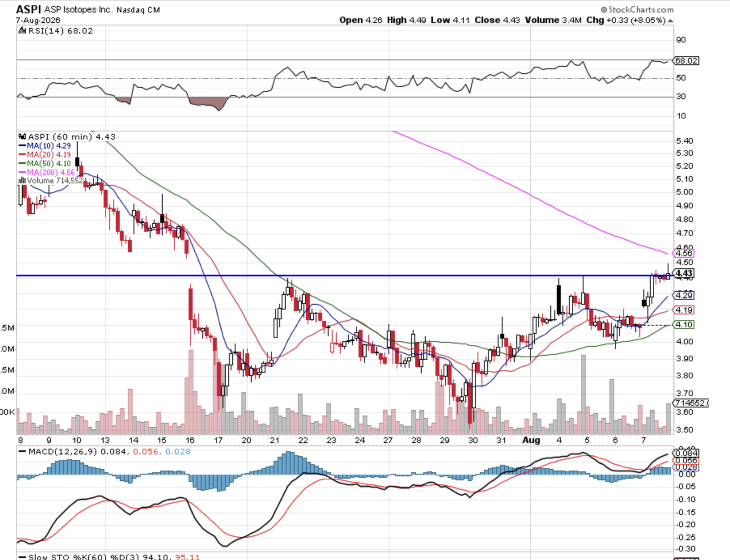The image size is (730, 560).
Task: Click the 16 date label on time axis
Action: 190,440
